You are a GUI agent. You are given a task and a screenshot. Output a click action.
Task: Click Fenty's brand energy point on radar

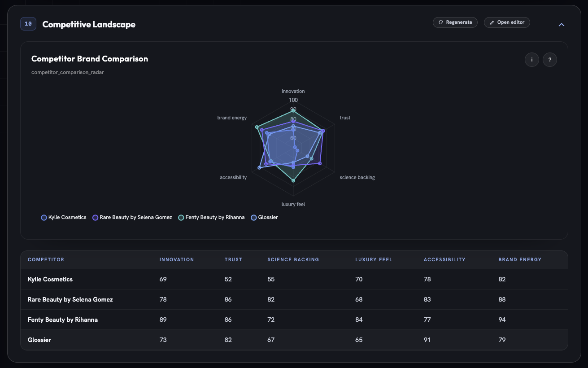(257, 127)
